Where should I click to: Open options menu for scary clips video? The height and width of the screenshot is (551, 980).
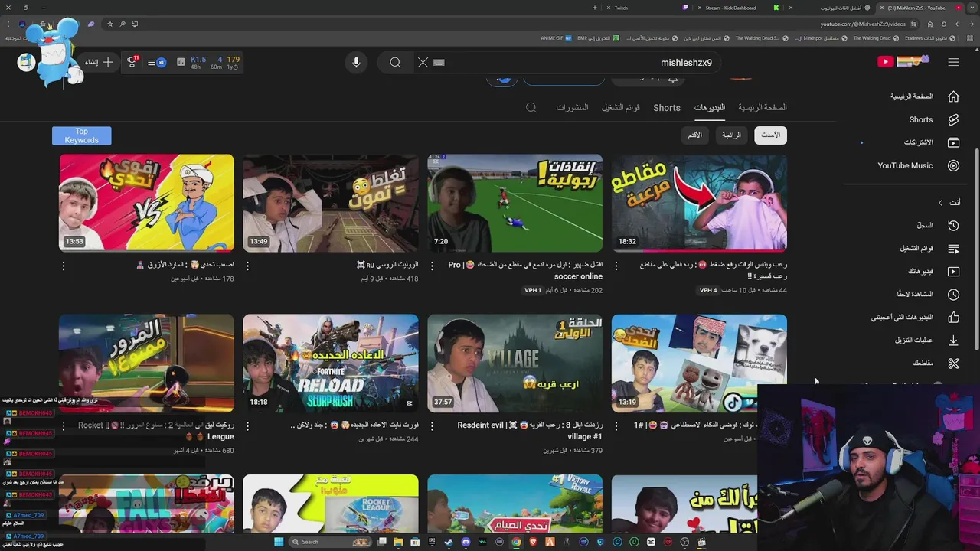(616, 266)
